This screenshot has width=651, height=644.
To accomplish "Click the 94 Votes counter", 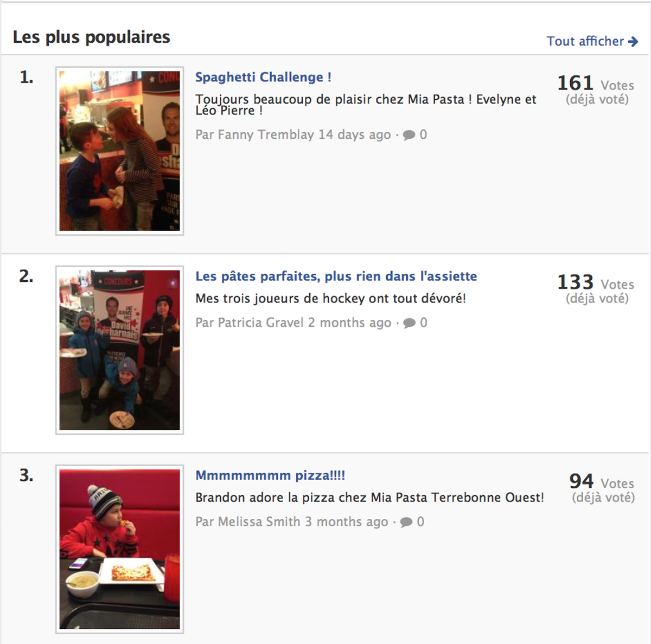I will click(602, 481).
